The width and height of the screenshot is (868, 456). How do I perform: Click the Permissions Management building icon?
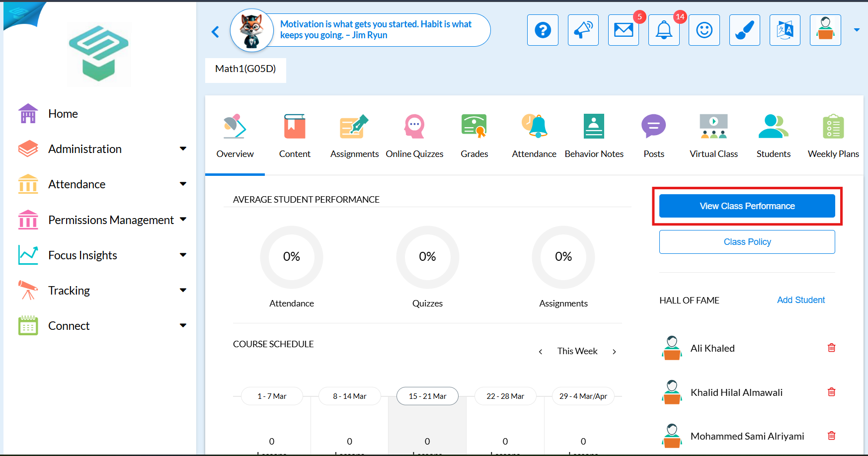(x=28, y=220)
